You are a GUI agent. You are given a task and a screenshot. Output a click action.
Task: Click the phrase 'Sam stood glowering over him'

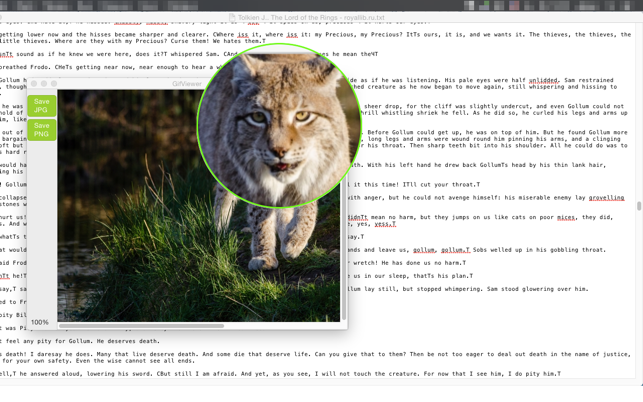coord(537,289)
